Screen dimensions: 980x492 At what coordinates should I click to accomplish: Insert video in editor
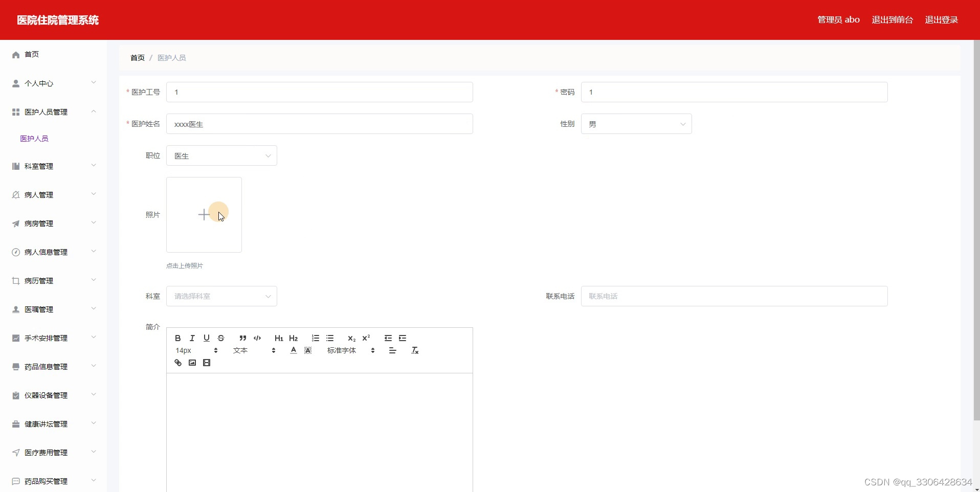207,363
